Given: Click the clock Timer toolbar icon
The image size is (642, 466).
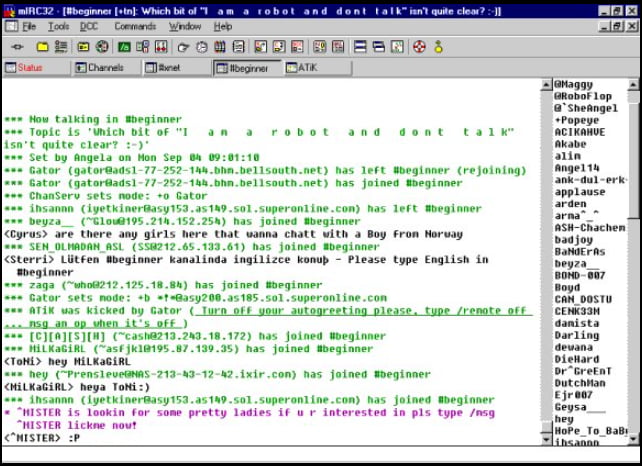Looking at the screenshot, I should pos(203,47).
